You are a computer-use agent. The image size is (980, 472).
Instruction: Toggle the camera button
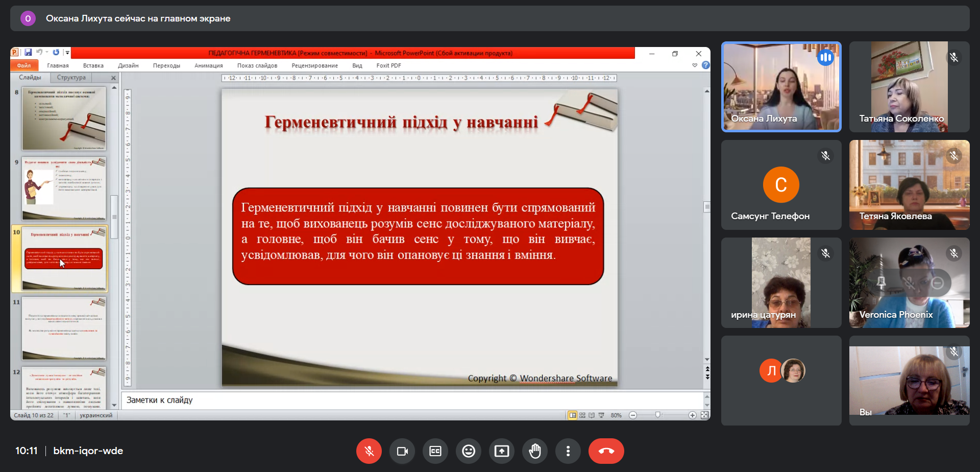(x=402, y=451)
